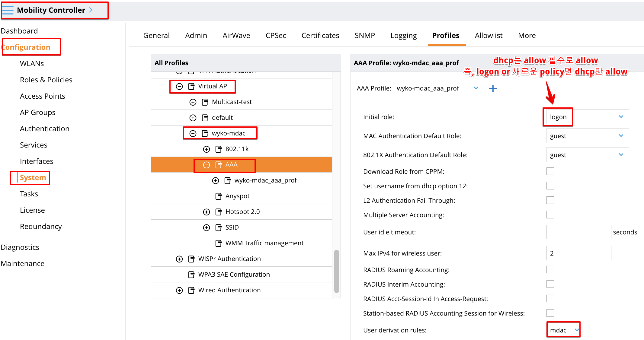Click the WPA3 SAE Configuration profile icon
The image size is (644, 340).
191,275
